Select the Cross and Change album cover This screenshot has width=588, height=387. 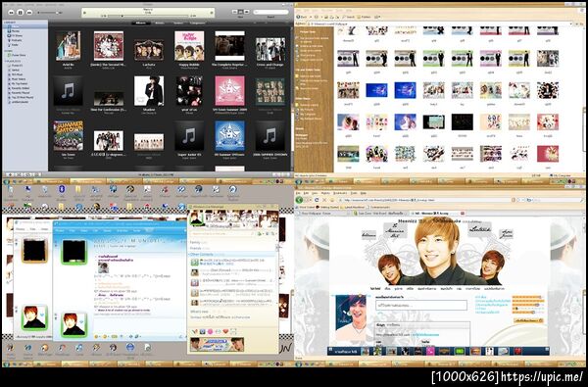click(x=270, y=49)
